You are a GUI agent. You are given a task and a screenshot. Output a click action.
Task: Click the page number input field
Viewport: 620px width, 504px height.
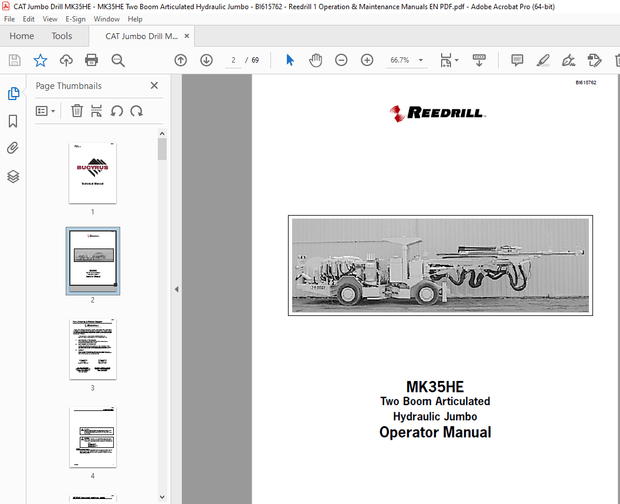(x=233, y=60)
